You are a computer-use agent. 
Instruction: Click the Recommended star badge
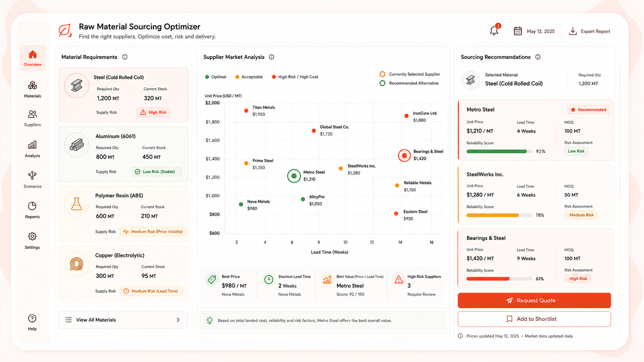589,110
